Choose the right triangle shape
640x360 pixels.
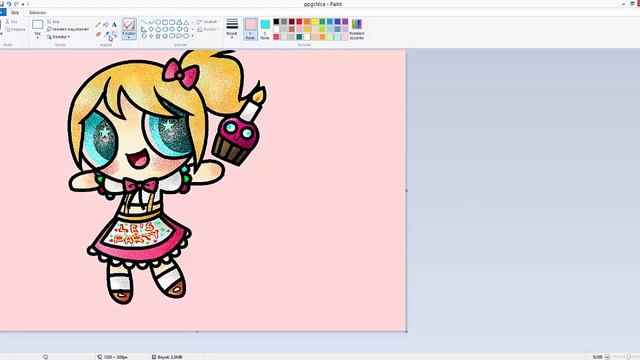click(x=144, y=29)
